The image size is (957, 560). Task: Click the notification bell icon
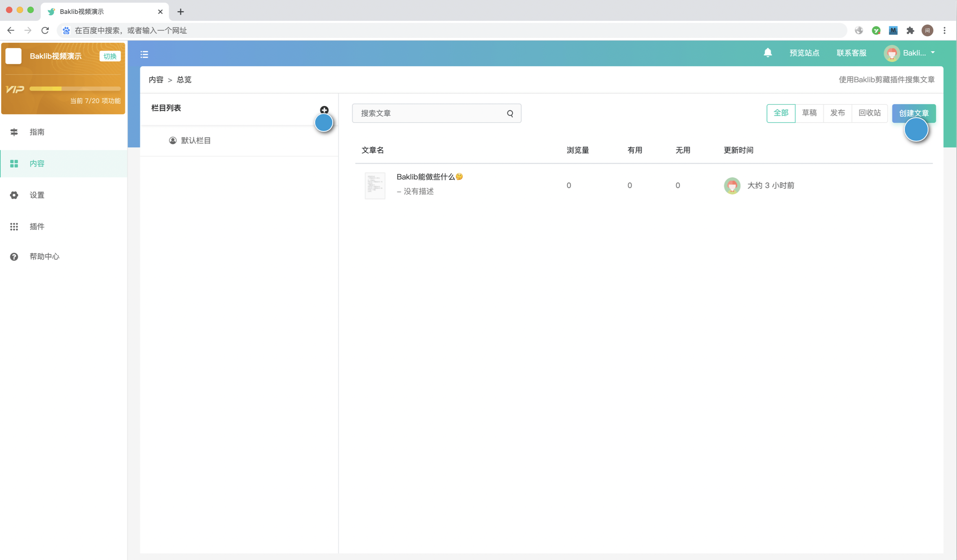click(x=767, y=53)
